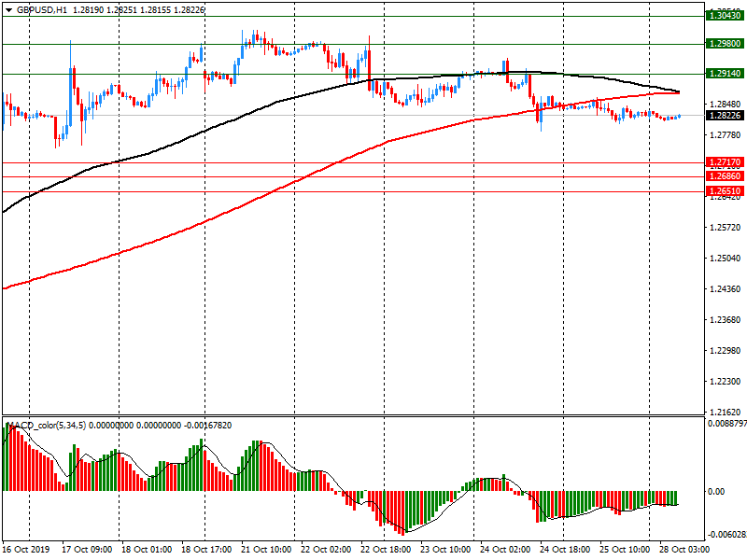This screenshot has height=560, width=747.
Task: Click the GBPUSD,H1 symbol title
Action: click(x=42, y=9)
